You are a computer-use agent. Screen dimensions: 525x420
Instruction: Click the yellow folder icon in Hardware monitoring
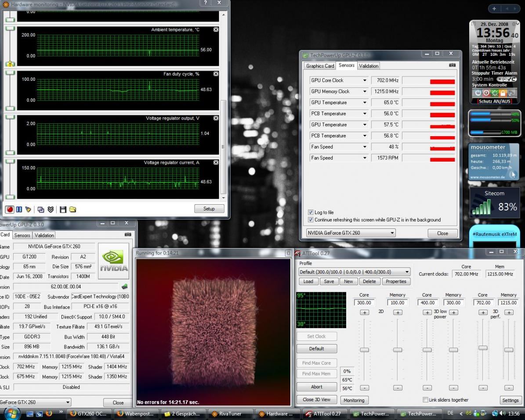[x=72, y=209]
